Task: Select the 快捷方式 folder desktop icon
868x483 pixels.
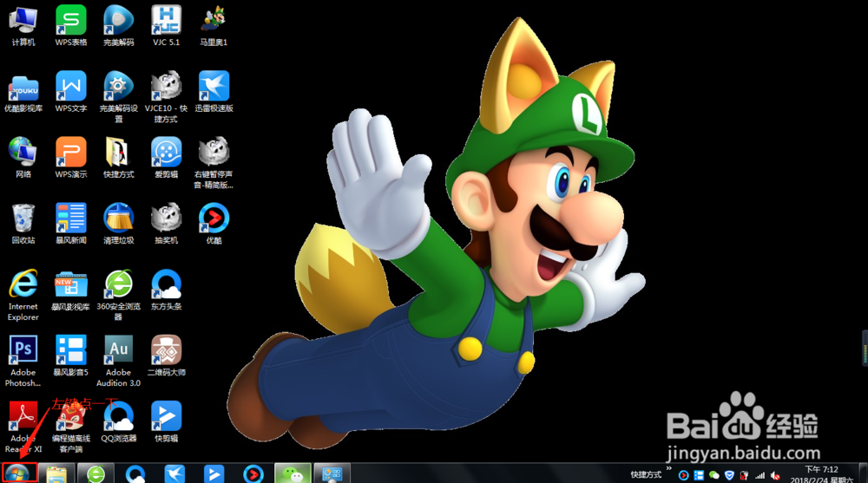Action: (118, 158)
